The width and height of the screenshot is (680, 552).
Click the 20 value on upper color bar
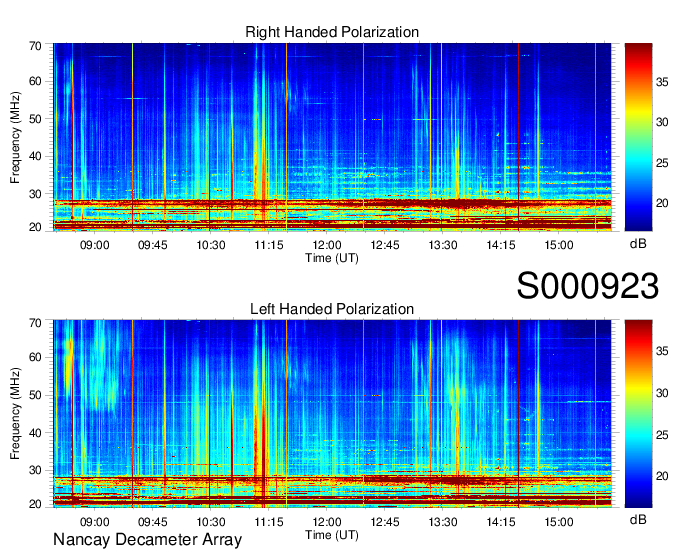point(662,203)
